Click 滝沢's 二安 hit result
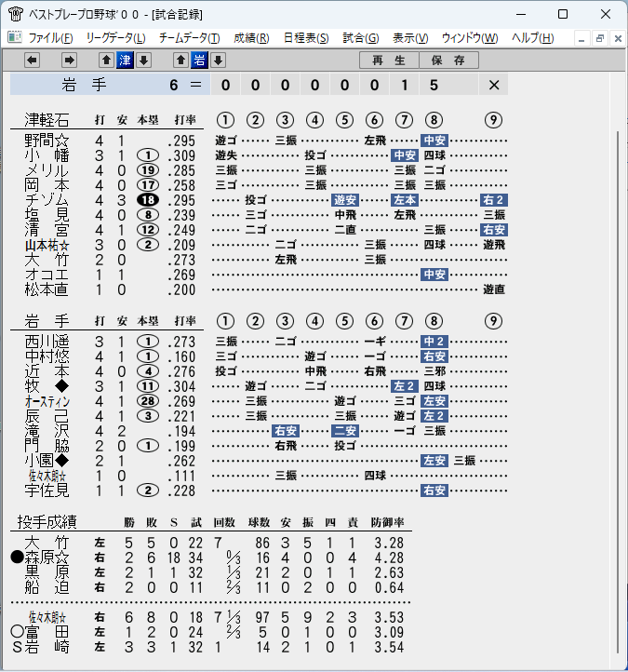Image resolution: width=628 pixels, height=672 pixels. [345, 431]
